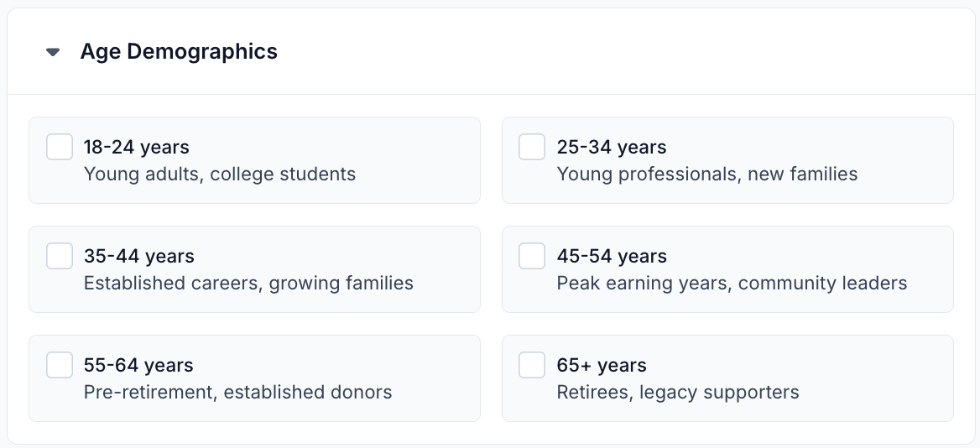
Task: Collapse the Age Demographics section arrow
Action: (x=53, y=52)
